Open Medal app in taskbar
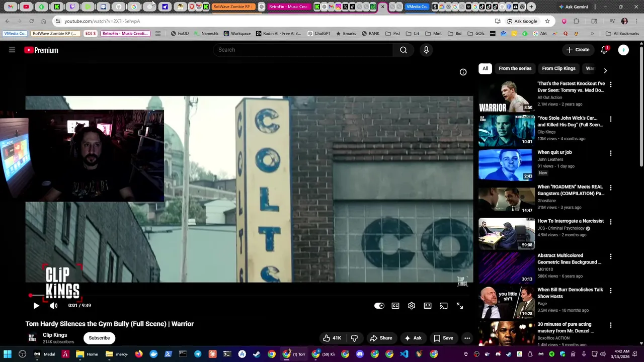The height and width of the screenshot is (362, 644). pos(45,354)
